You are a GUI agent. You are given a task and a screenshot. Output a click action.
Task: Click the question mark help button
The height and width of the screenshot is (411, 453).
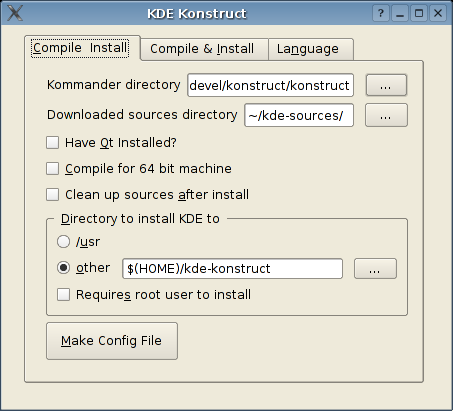(x=381, y=13)
